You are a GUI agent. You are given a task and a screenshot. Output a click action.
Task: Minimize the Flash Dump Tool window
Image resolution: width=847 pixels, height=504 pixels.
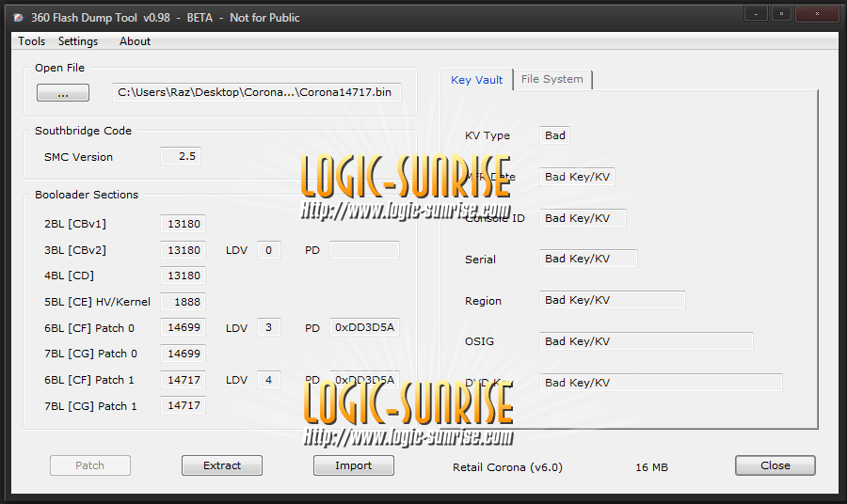pyautogui.click(x=756, y=13)
